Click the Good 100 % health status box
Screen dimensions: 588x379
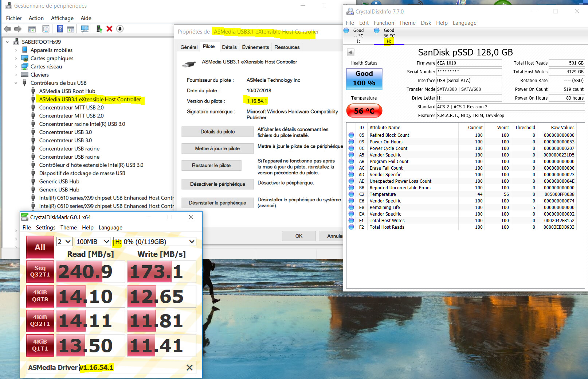coord(364,78)
